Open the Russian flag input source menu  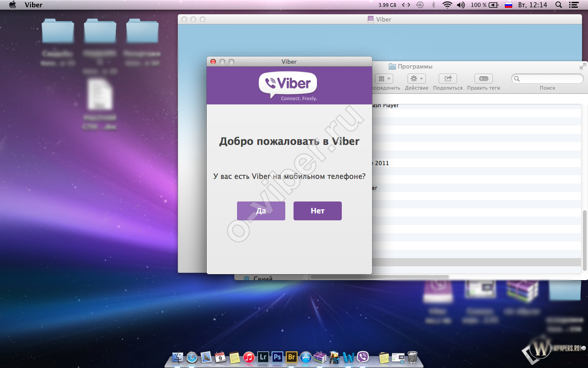[x=508, y=5]
